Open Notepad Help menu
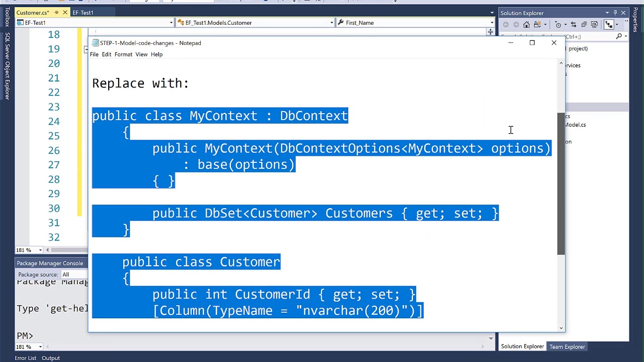 tap(156, 54)
